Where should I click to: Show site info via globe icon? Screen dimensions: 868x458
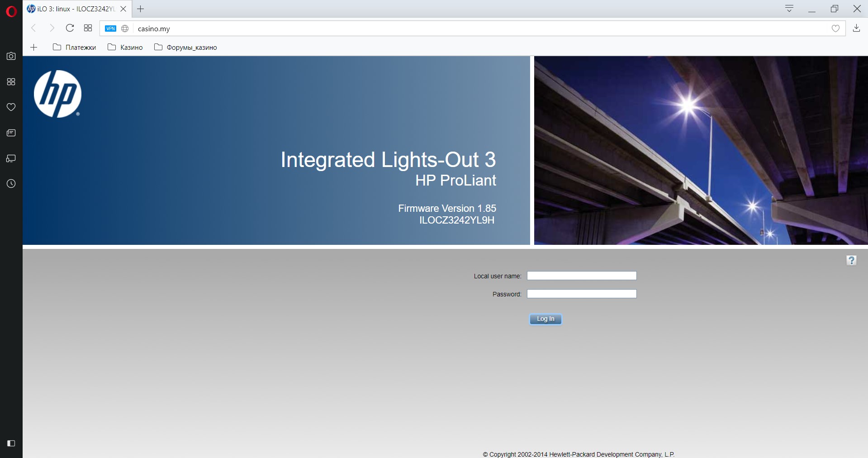pyautogui.click(x=125, y=29)
